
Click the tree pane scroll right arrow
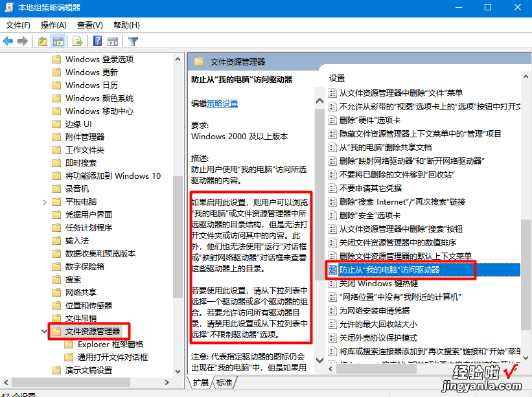(x=167, y=382)
